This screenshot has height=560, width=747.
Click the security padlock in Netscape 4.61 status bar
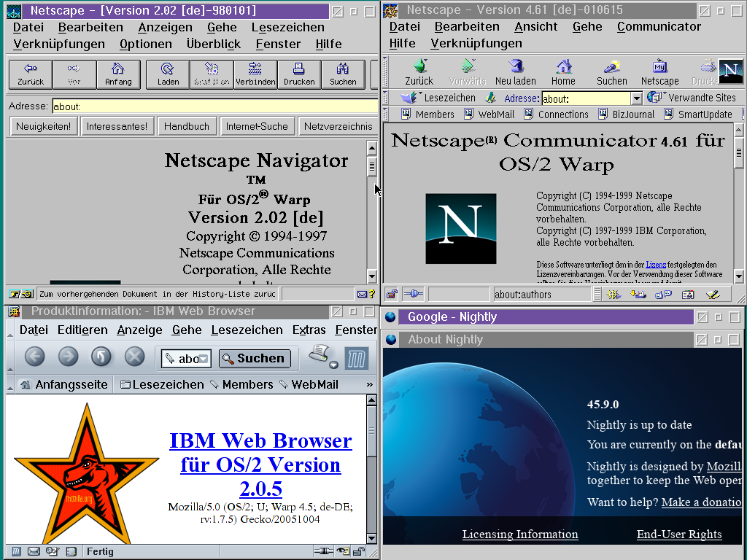[x=392, y=295]
